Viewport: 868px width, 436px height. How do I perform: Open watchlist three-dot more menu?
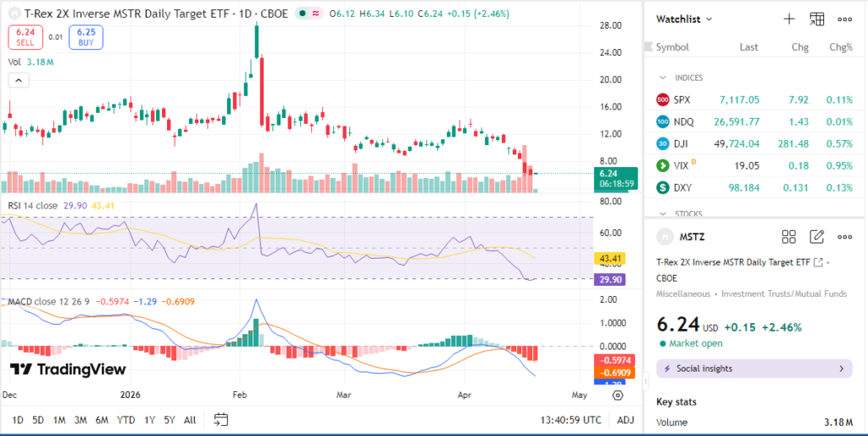(844, 19)
